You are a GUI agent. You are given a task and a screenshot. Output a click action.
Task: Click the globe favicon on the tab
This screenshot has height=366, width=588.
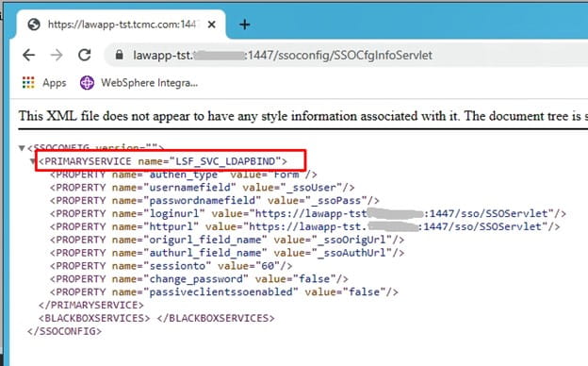(x=34, y=25)
